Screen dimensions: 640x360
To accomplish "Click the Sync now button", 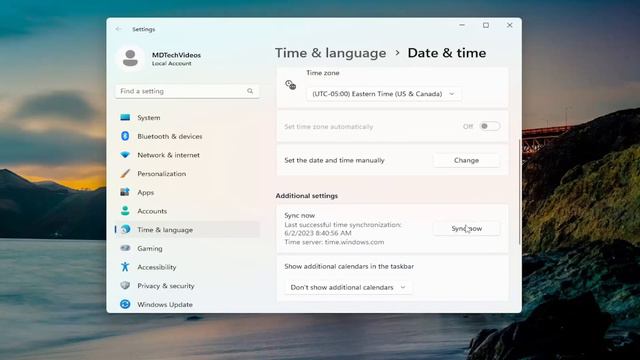I will click(467, 229).
